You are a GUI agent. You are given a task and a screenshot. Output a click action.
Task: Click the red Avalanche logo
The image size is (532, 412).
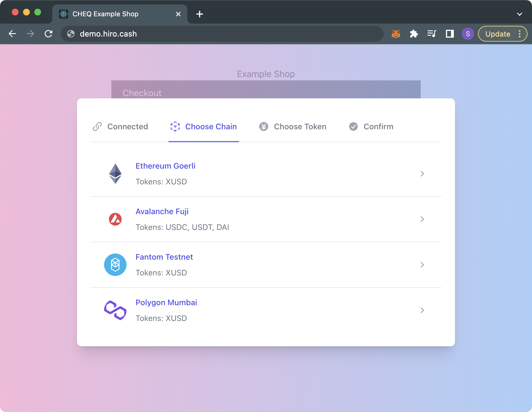coord(115,219)
